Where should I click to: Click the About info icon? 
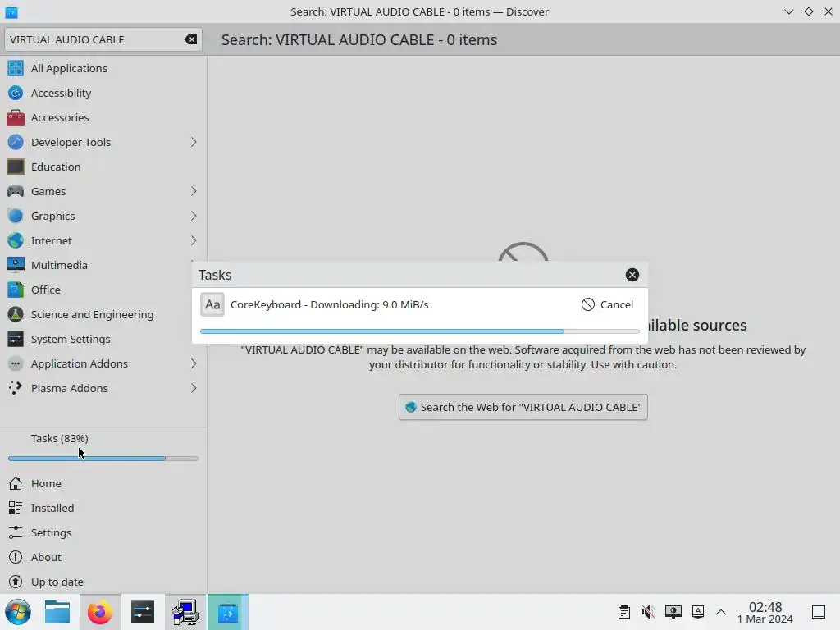[x=16, y=557]
